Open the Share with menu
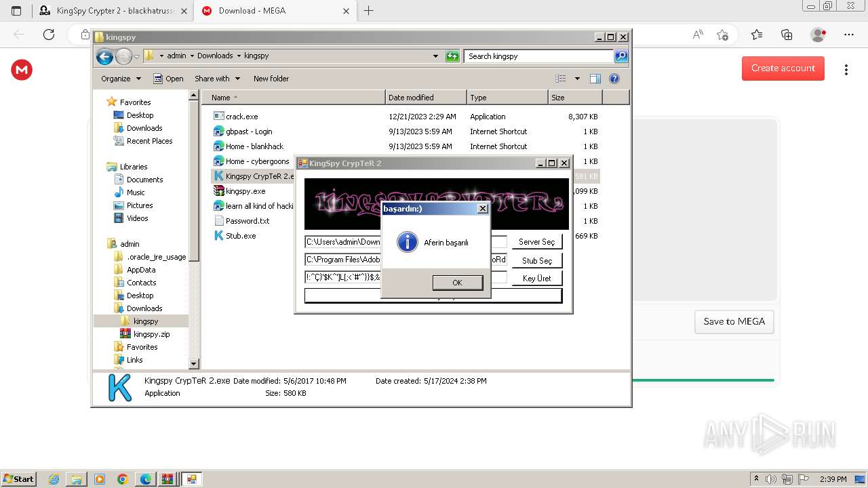The width and height of the screenshot is (868, 488). 217,79
